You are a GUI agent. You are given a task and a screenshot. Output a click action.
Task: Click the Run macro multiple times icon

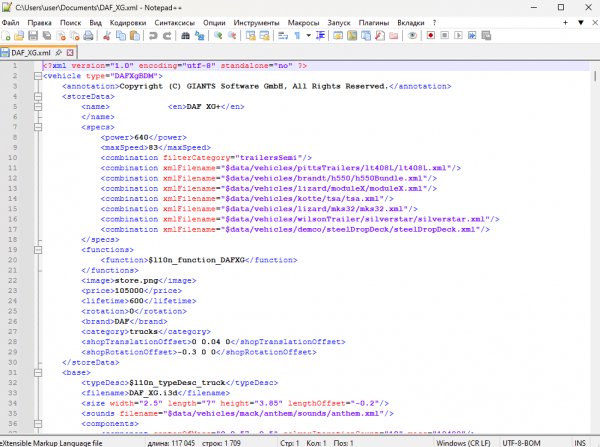coord(472,36)
